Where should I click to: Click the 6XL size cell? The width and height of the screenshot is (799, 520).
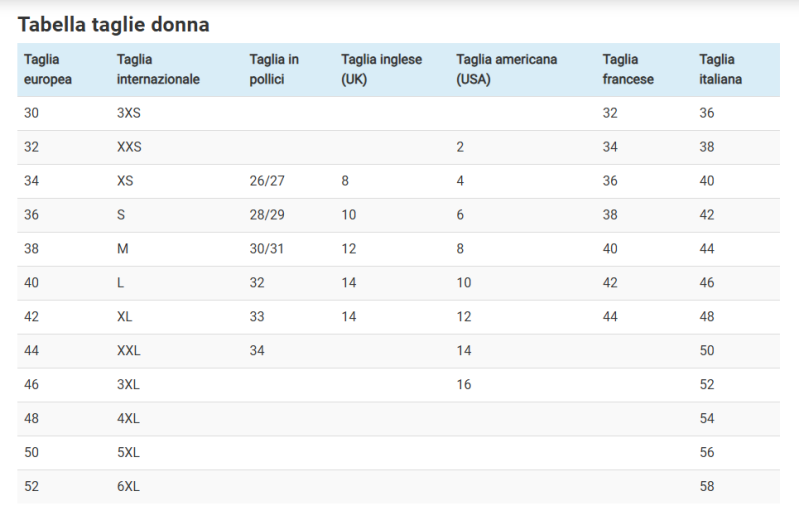(x=128, y=486)
